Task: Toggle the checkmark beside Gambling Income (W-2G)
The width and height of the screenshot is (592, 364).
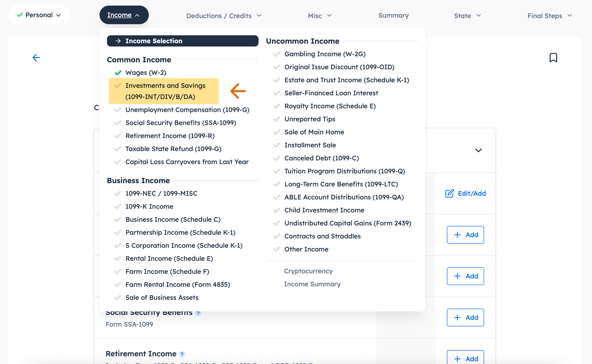Action: [x=276, y=54]
